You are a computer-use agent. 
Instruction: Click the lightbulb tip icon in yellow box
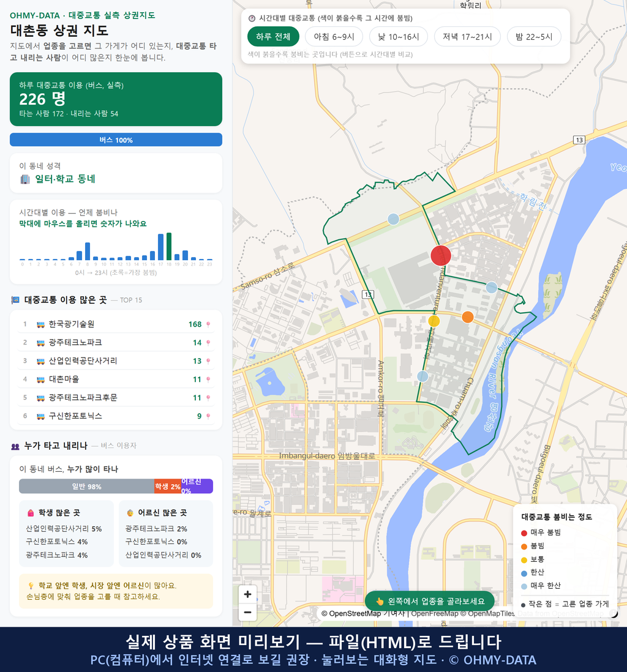coord(31,586)
